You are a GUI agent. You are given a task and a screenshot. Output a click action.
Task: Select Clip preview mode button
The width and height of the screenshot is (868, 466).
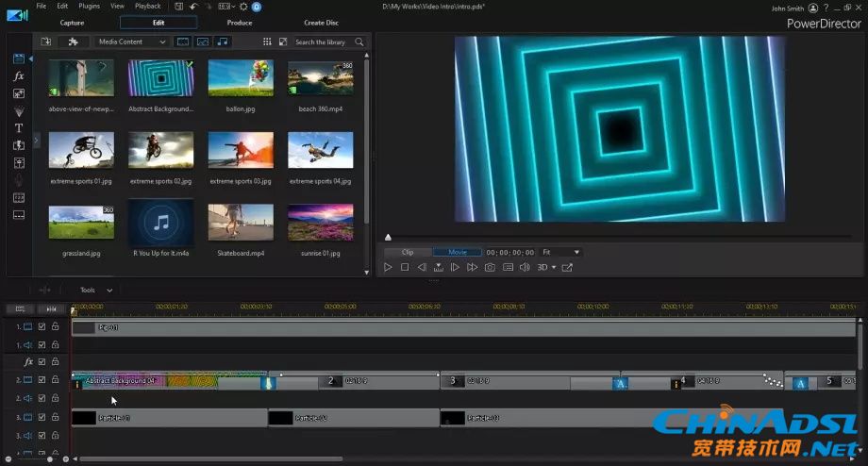tap(408, 253)
